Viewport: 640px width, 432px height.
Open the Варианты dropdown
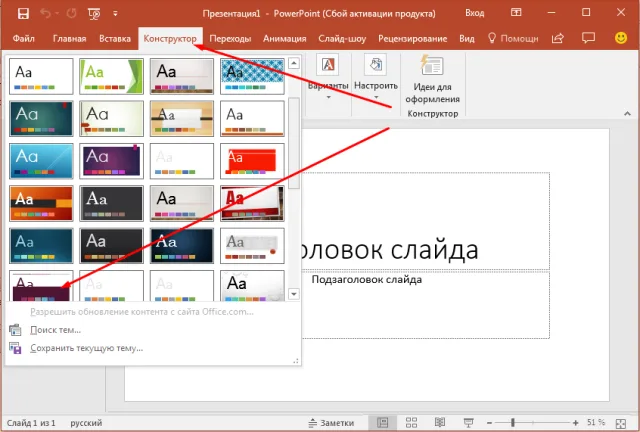click(x=328, y=77)
